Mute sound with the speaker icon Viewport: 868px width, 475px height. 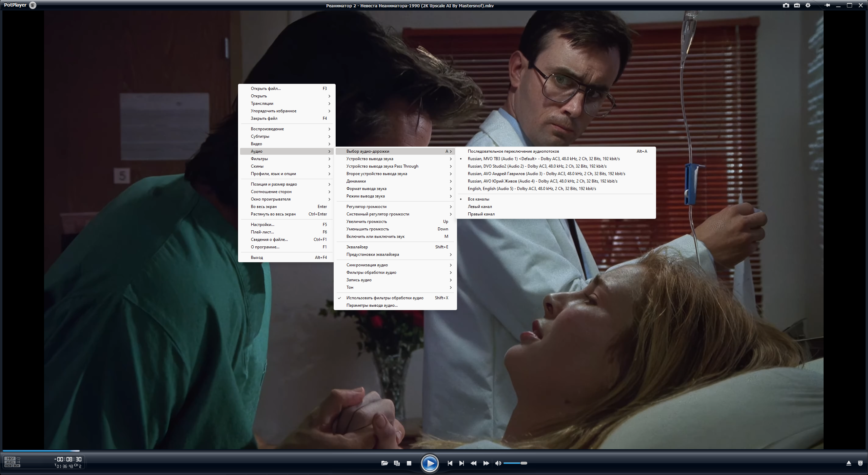click(498, 463)
